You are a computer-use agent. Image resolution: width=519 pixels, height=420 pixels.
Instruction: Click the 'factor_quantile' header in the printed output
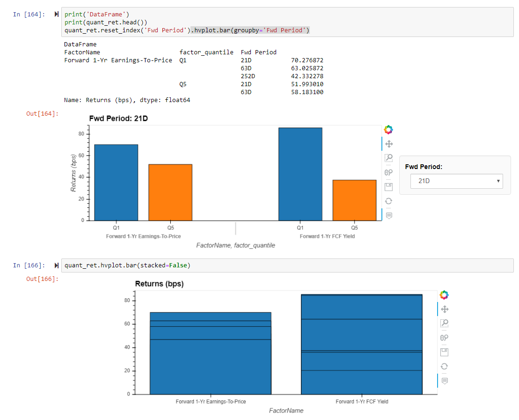[x=206, y=52]
